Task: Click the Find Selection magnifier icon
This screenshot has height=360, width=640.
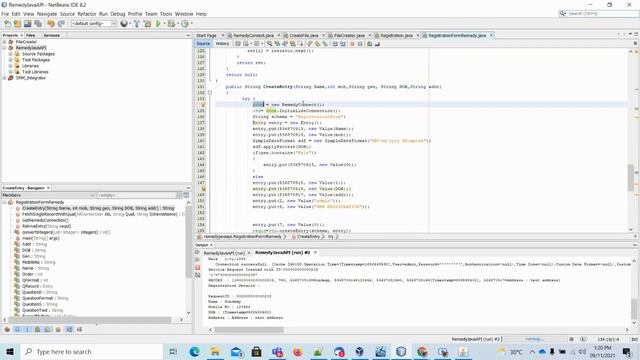Action: [x=270, y=44]
